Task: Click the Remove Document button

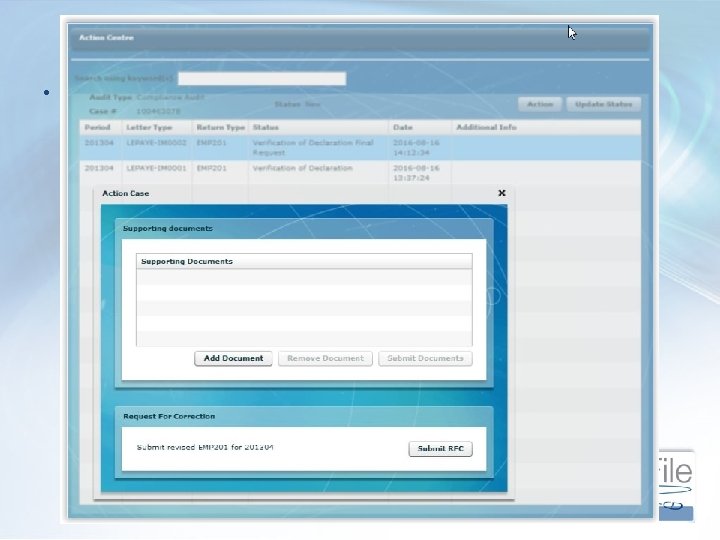Action: pyautogui.click(x=325, y=359)
